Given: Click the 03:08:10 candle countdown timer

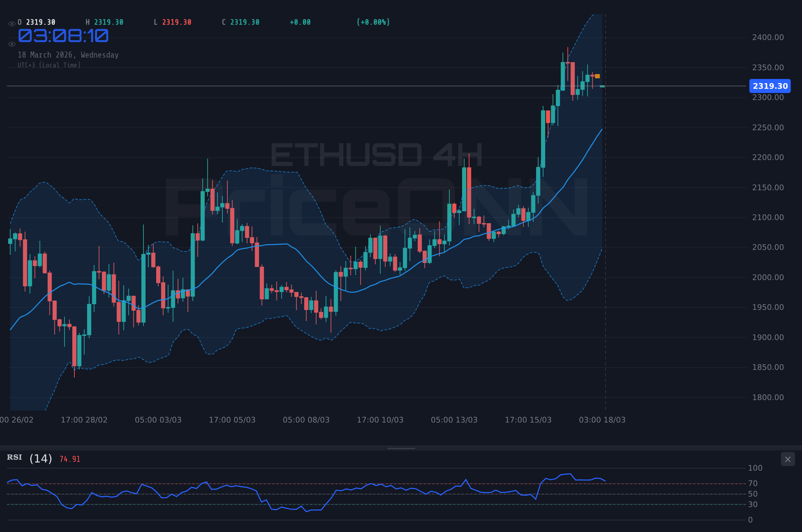Looking at the screenshot, I should pos(63,35).
